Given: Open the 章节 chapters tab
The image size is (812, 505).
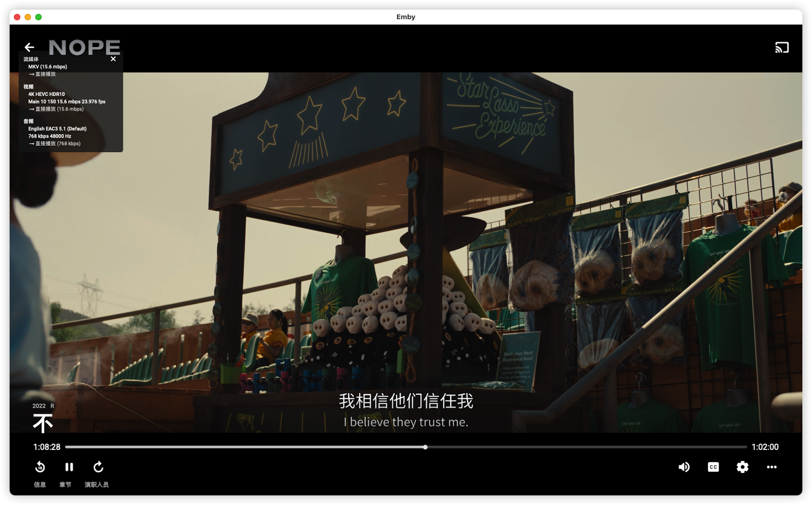Looking at the screenshot, I should point(65,485).
